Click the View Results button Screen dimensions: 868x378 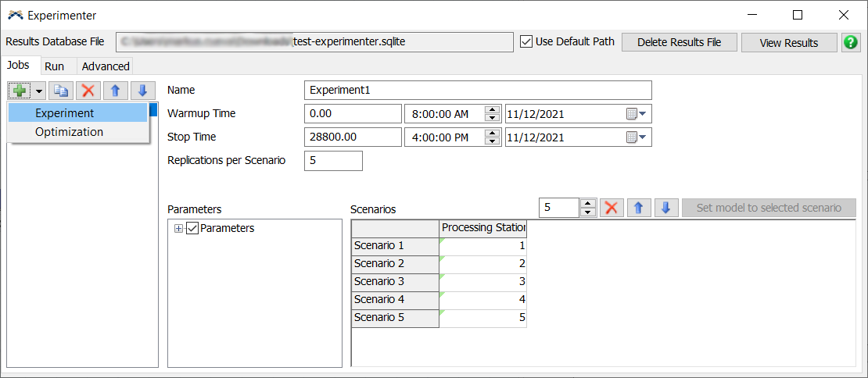(788, 42)
